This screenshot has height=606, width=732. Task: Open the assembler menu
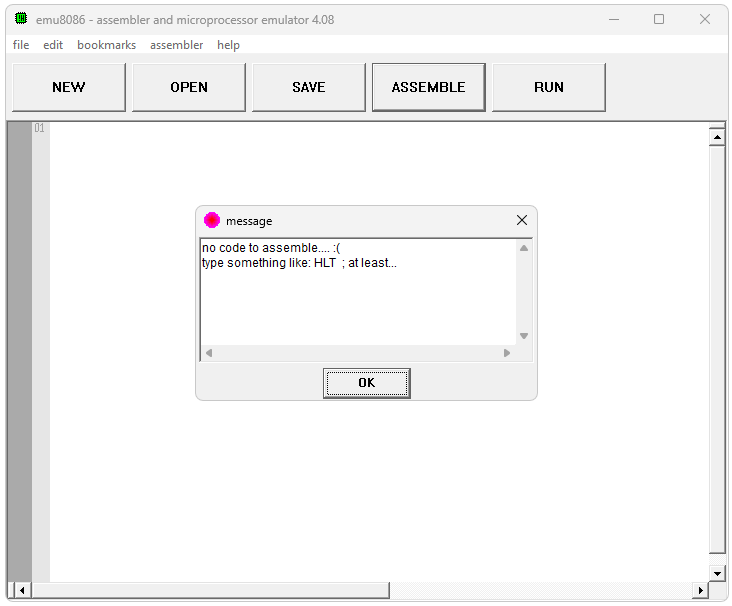pyautogui.click(x=176, y=45)
